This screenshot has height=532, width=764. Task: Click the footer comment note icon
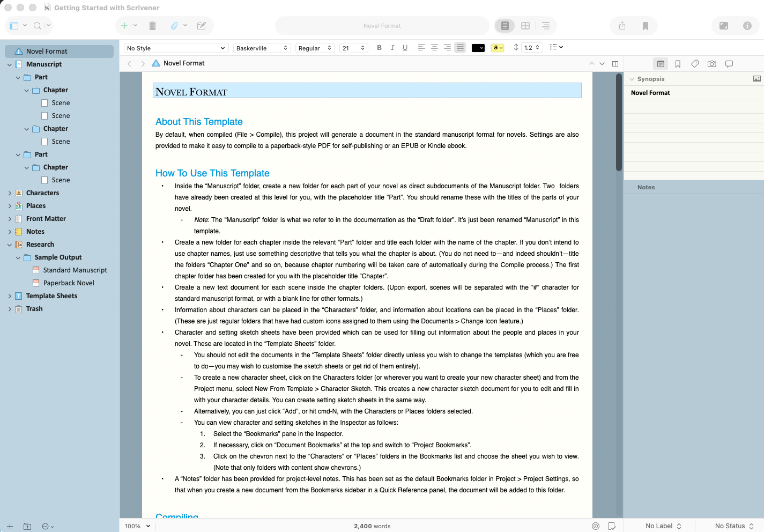coord(612,526)
